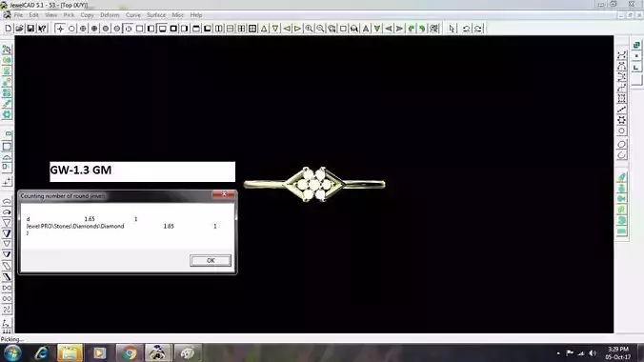
Task: Open the Copy menu
Action: click(x=87, y=15)
